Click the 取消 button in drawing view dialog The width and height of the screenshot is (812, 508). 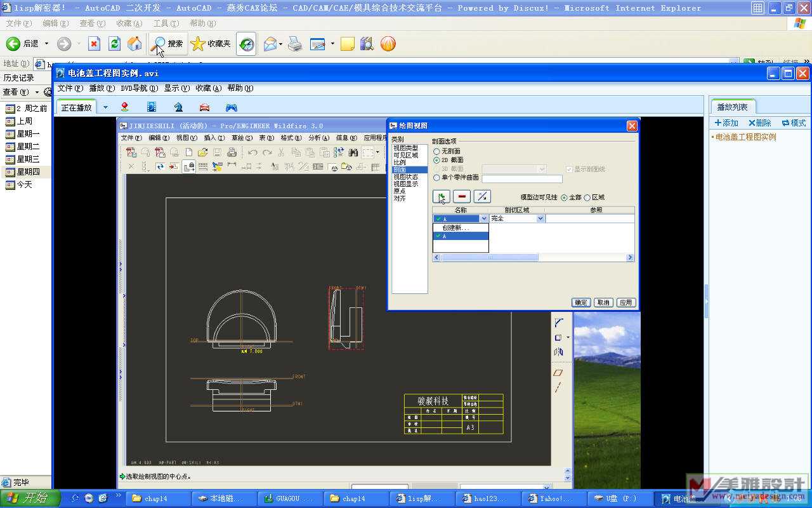[603, 302]
